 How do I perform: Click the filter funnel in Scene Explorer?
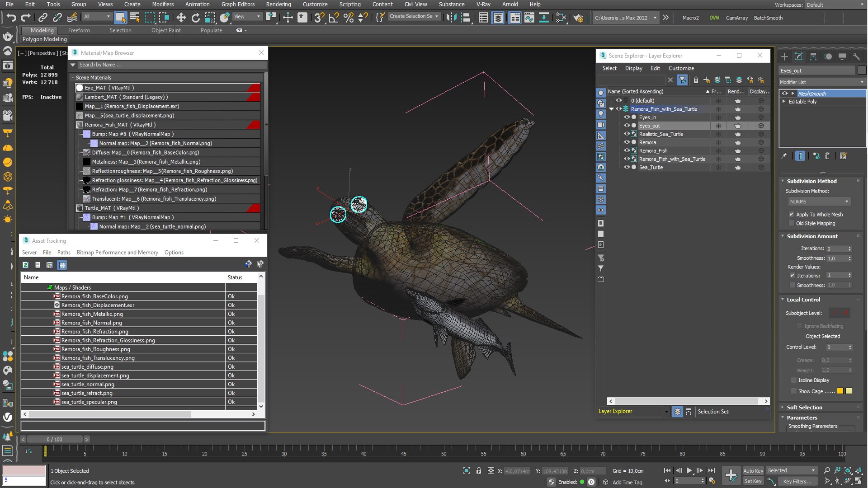point(682,80)
